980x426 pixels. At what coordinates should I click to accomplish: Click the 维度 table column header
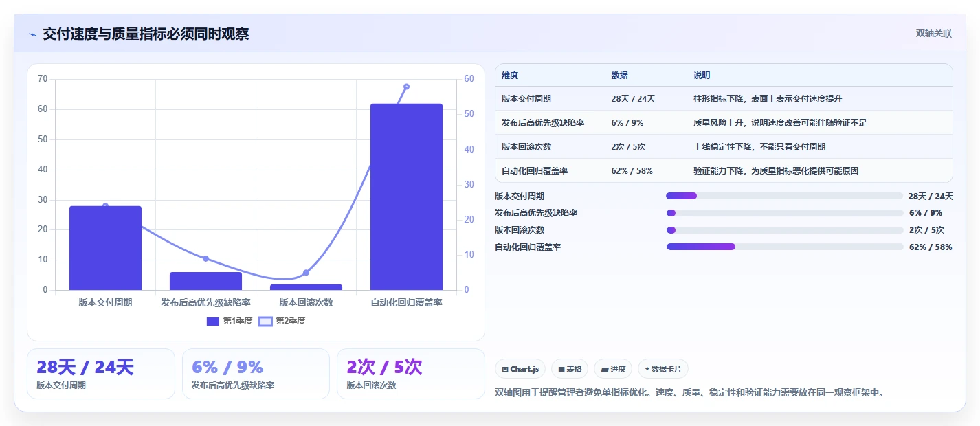(510, 76)
